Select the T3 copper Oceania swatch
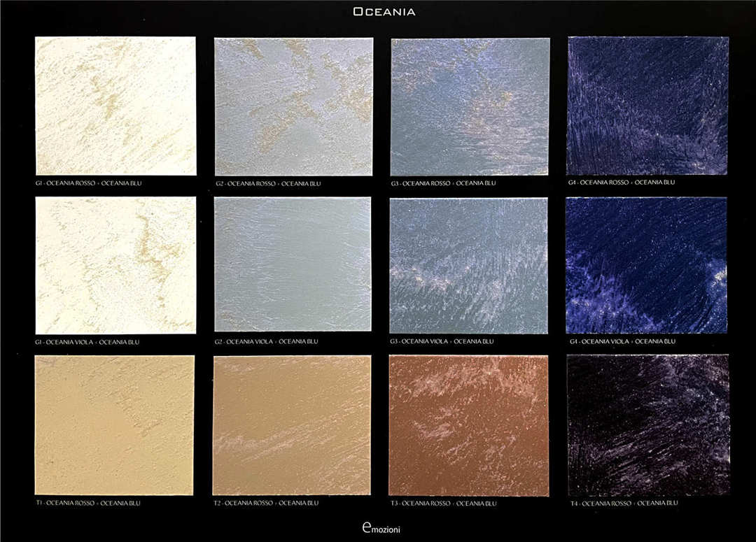The image size is (756, 542). (468, 426)
